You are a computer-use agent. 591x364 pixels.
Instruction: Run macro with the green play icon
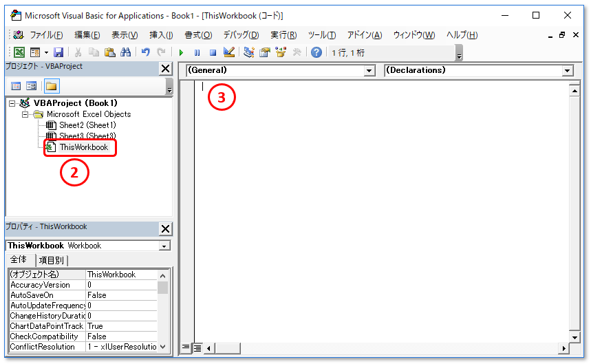click(181, 53)
